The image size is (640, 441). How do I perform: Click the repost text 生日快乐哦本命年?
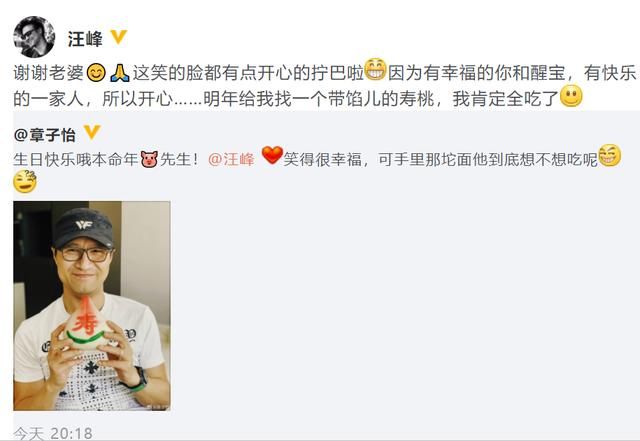coord(76,159)
